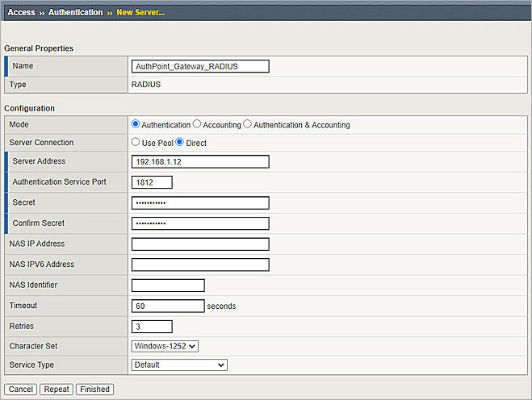Expand the Service Type dropdown

pyautogui.click(x=179, y=365)
